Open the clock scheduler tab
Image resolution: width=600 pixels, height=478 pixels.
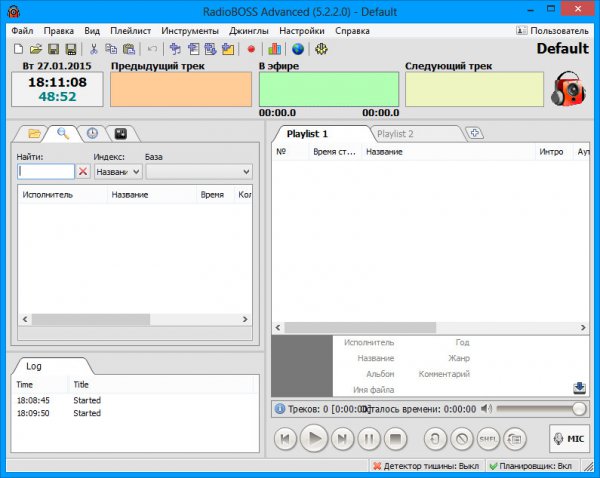point(92,134)
